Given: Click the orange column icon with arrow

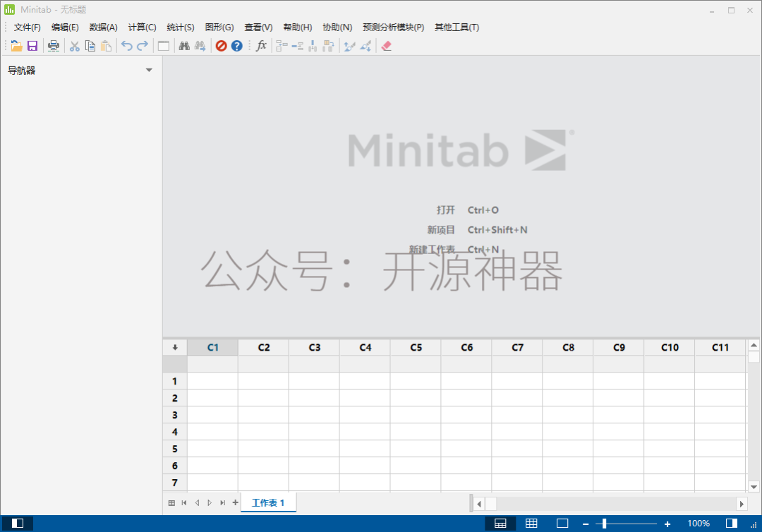Looking at the screenshot, I should click(329, 46).
